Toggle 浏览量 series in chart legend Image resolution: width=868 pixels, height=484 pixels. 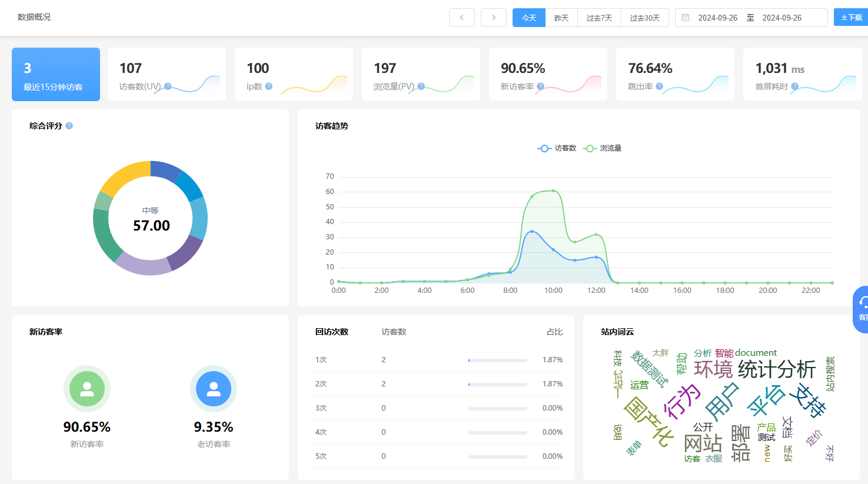[x=602, y=148]
